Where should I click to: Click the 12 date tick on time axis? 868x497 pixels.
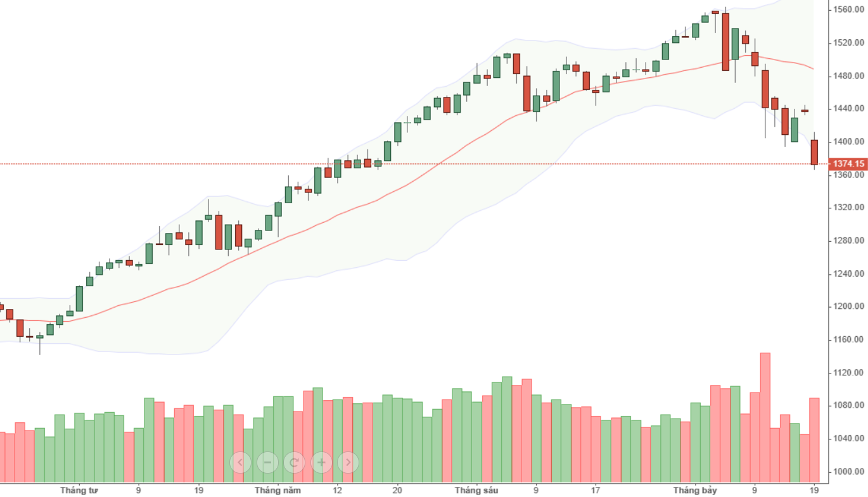coord(337,490)
